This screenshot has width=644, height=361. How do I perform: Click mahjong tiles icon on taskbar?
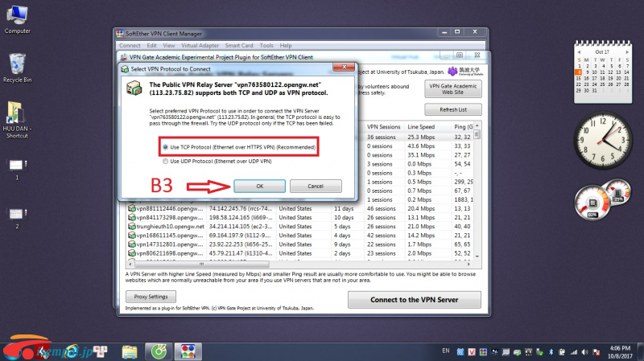tap(100, 351)
